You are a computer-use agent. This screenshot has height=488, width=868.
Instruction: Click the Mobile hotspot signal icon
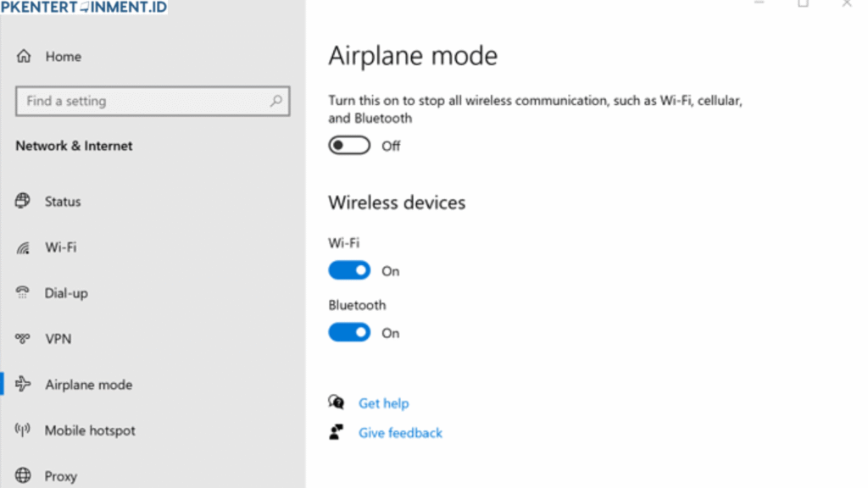[23, 430]
